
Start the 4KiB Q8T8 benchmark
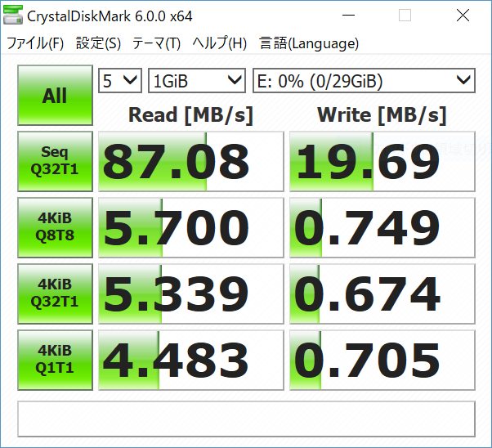click(55, 227)
